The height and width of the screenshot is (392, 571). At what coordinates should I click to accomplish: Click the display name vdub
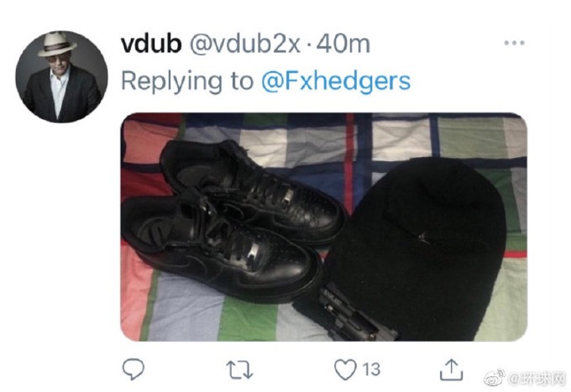tap(151, 44)
